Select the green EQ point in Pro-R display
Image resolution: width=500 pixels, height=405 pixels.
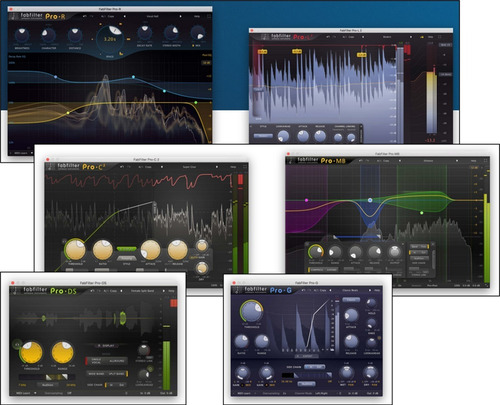click(x=196, y=102)
